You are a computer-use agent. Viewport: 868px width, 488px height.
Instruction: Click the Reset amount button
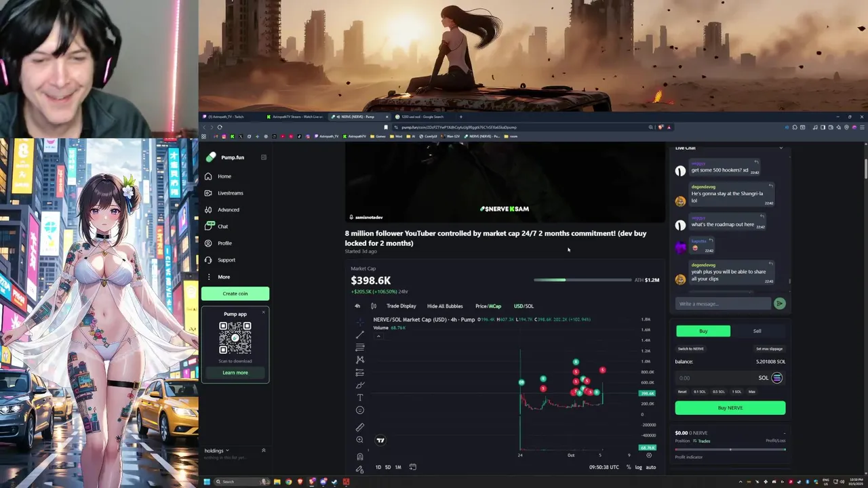coord(682,392)
